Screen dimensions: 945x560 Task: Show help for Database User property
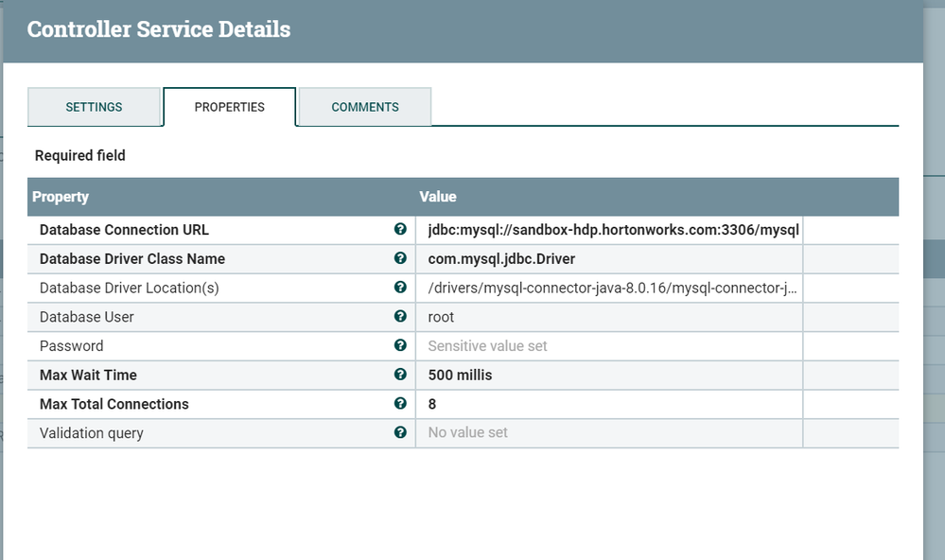pyautogui.click(x=401, y=317)
